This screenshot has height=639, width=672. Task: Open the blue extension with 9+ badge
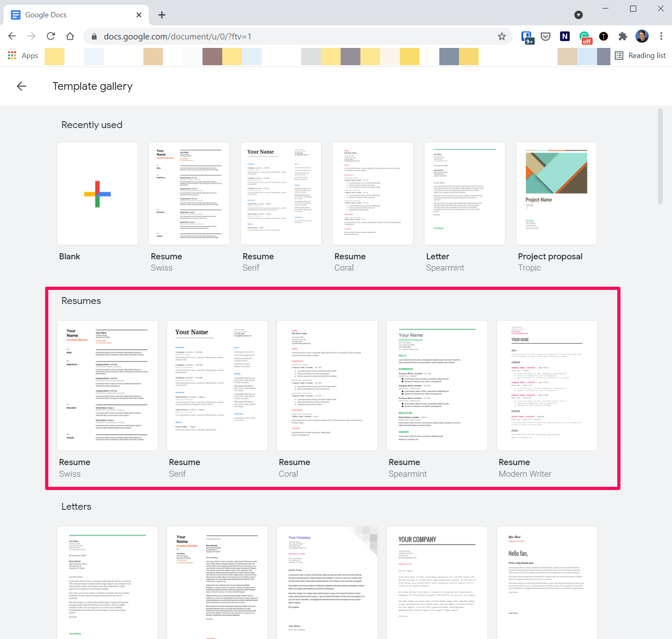point(527,37)
